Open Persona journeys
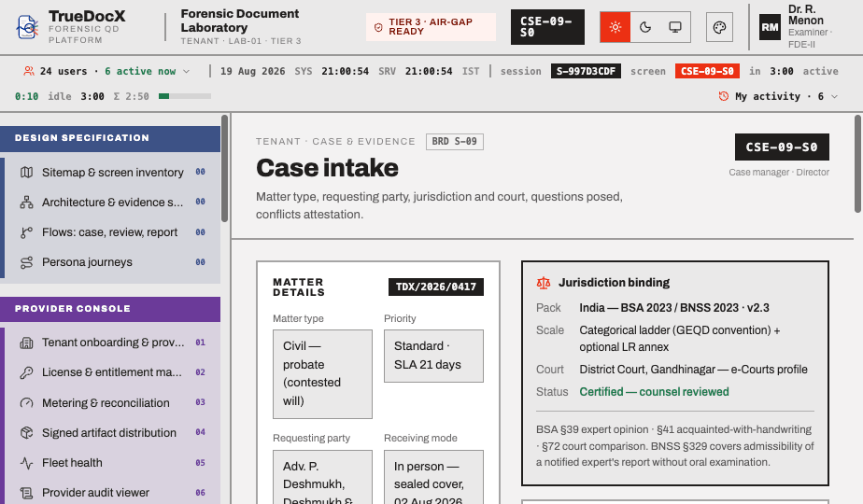This screenshot has width=863, height=504. coord(112,262)
